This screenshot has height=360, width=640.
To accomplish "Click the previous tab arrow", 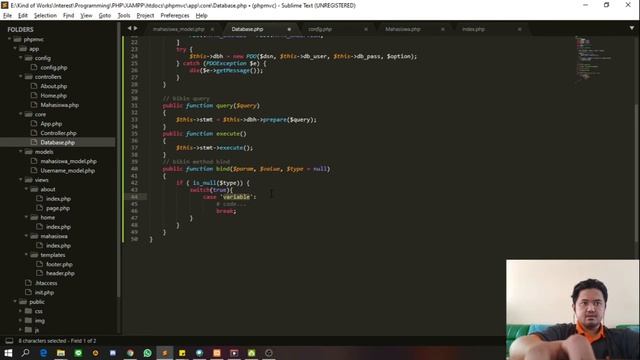I will [x=130, y=28].
